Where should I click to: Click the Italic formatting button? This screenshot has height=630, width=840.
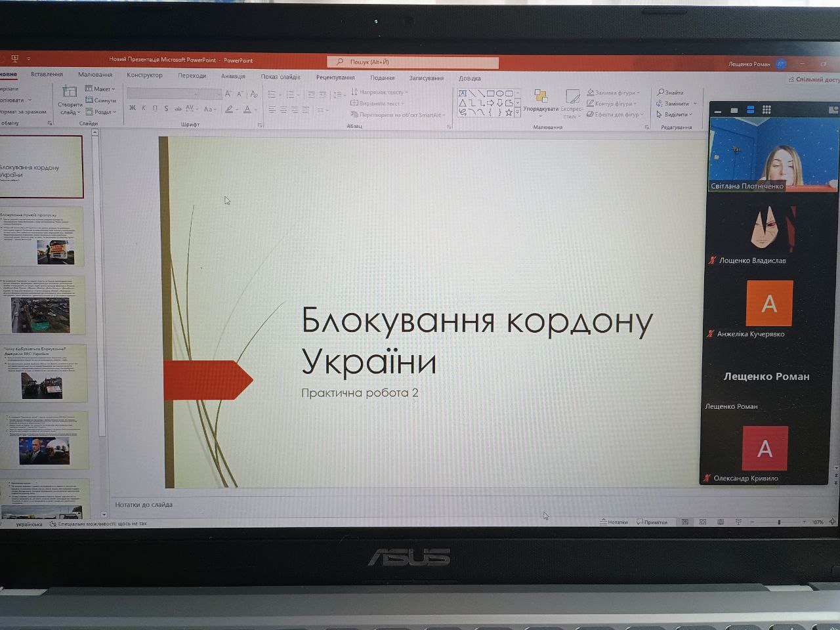144,108
